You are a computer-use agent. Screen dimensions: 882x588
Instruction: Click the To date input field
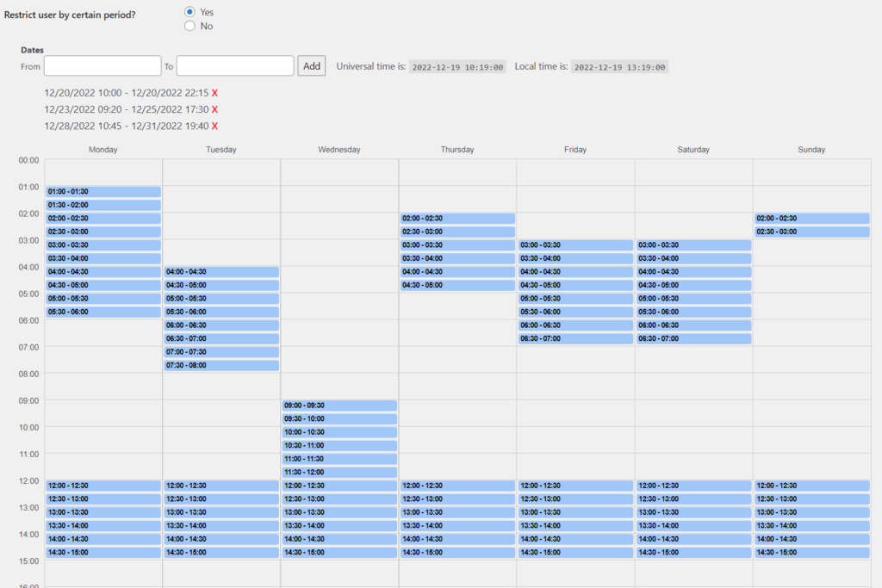(x=235, y=65)
